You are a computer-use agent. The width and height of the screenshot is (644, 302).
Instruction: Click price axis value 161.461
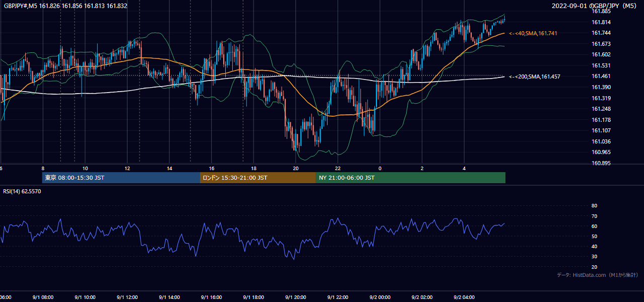601,76
